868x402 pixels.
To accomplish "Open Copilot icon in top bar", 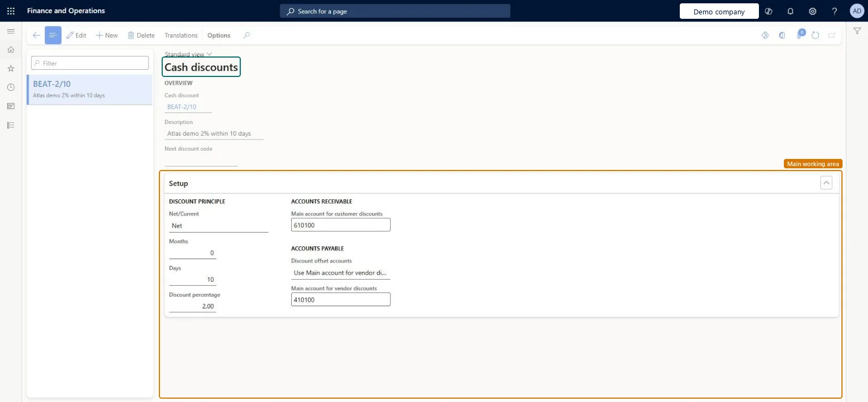I will coord(768,11).
